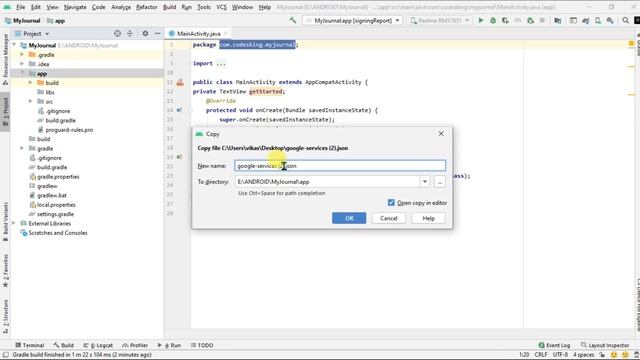Select proguard-rules.pro in the tree
This screenshot has width=640, height=360.
pos(69,129)
